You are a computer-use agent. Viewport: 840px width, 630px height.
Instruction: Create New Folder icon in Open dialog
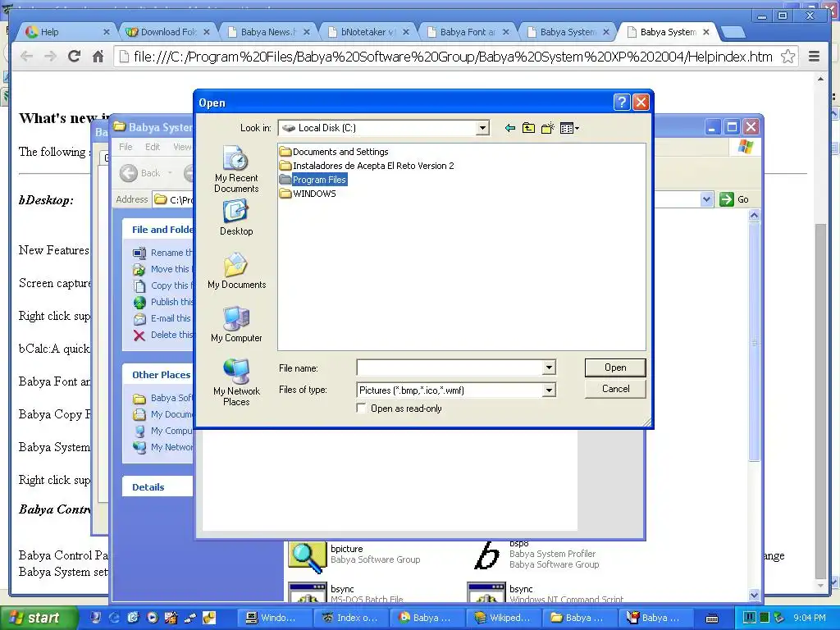[547, 128]
